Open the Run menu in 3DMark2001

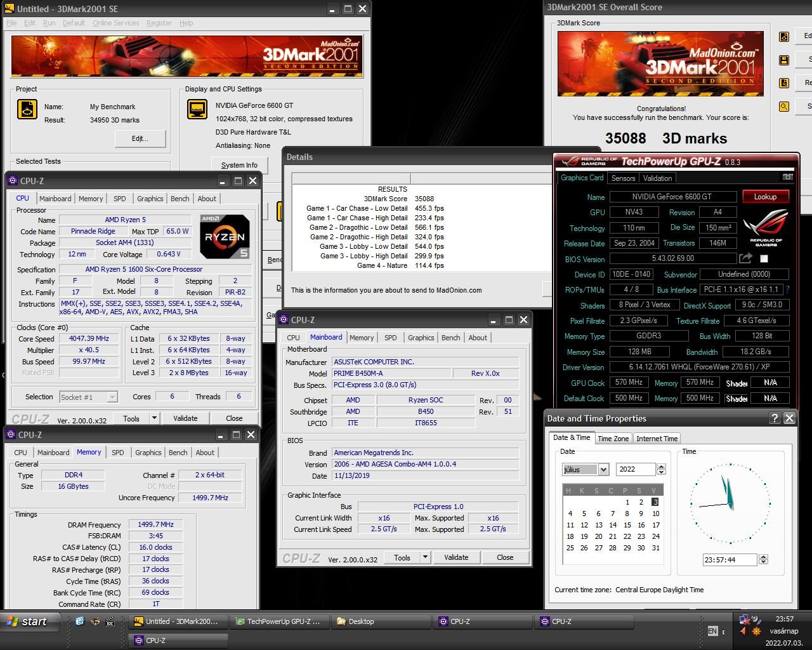click(49, 23)
